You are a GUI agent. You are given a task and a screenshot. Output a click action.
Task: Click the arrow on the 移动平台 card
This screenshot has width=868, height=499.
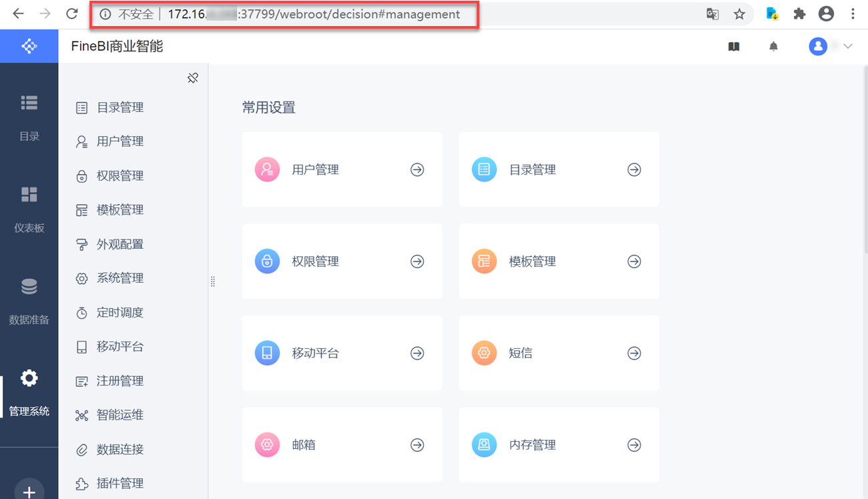(x=417, y=353)
